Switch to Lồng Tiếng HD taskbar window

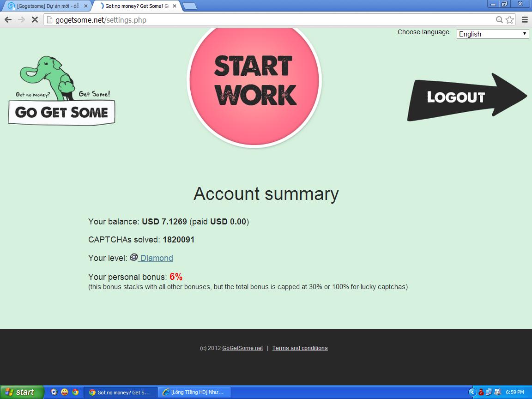(x=195, y=392)
